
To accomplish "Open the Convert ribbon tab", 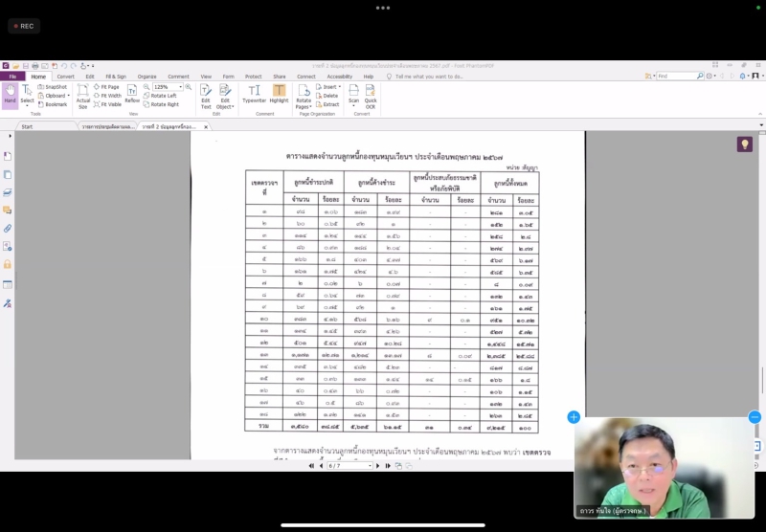I will (x=65, y=77).
